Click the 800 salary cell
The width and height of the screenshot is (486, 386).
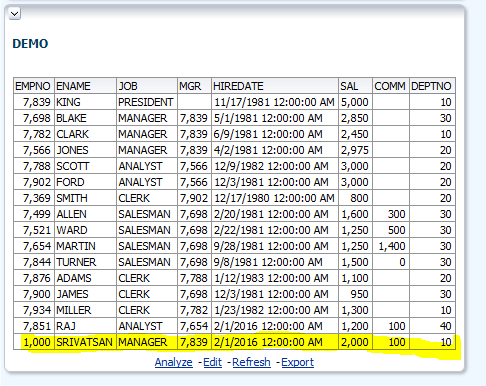point(355,198)
